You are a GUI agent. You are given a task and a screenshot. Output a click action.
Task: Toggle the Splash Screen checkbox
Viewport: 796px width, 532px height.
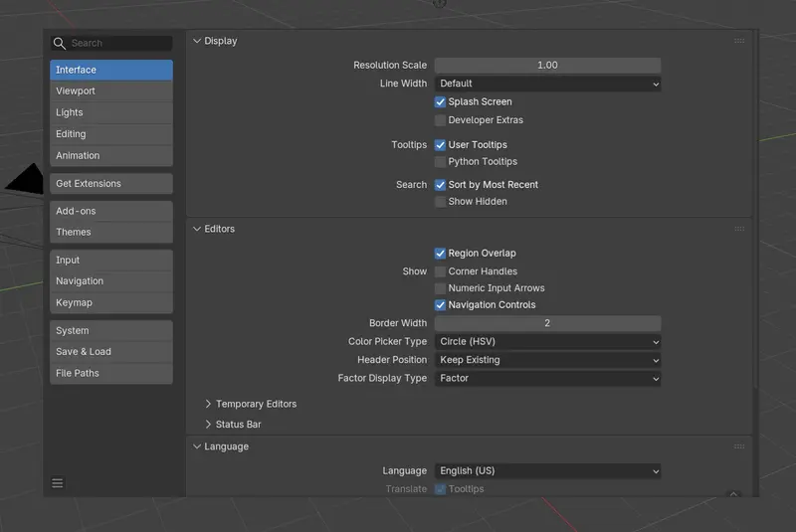click(440, 102)
